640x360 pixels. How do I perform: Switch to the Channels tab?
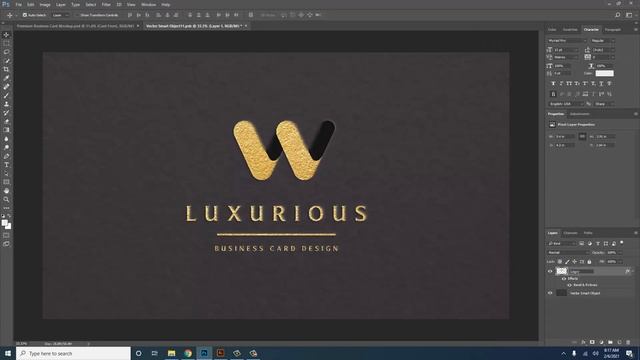click(x=571, y=233)
